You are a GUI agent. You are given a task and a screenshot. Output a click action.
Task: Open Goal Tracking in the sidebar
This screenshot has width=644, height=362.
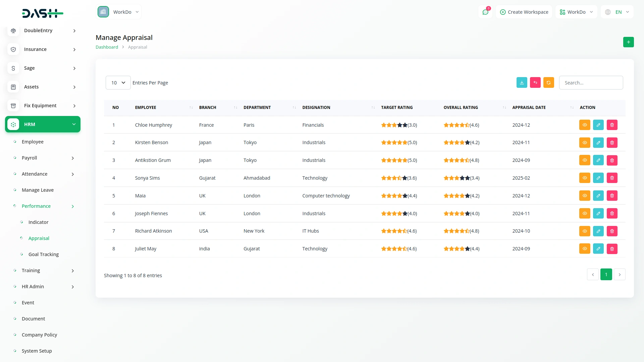pyautogui.click(x=44, y=254)
